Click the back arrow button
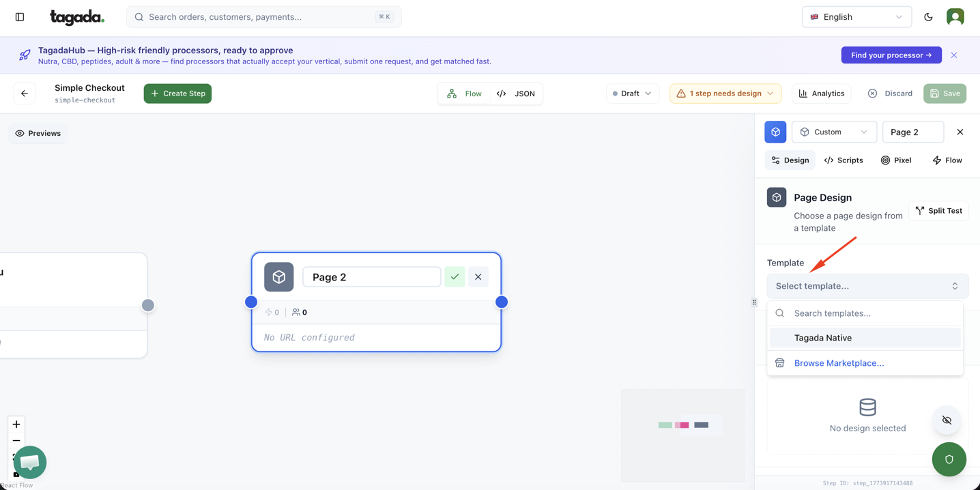This screenshot has height=490, width=980. (25, 93)
